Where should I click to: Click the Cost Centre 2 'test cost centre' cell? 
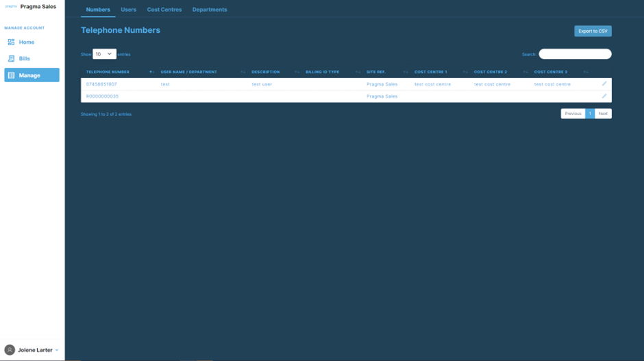coord(492,84)
